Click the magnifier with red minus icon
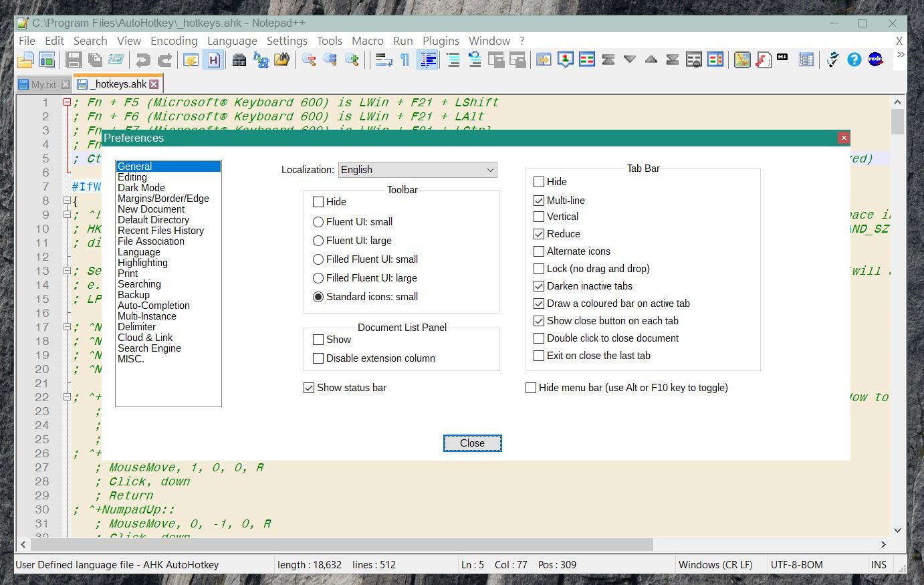The width and height of the screenshot is (924, 585). (308, 60)
